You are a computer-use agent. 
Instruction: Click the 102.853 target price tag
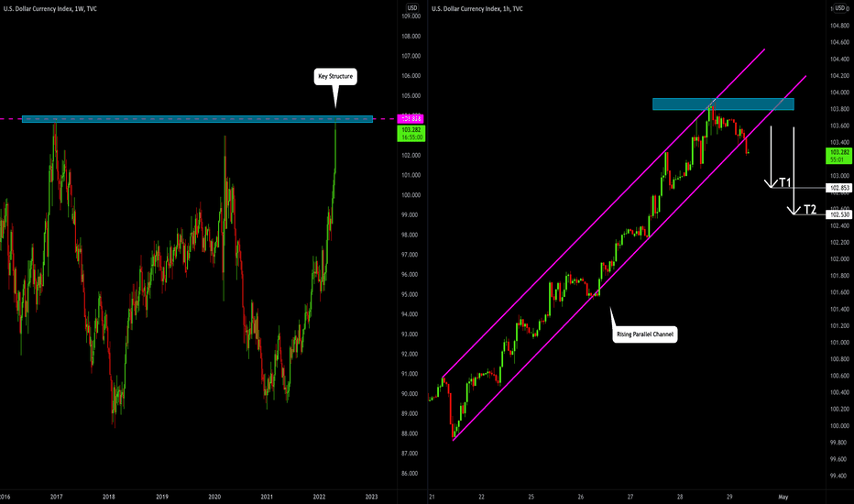838,188
